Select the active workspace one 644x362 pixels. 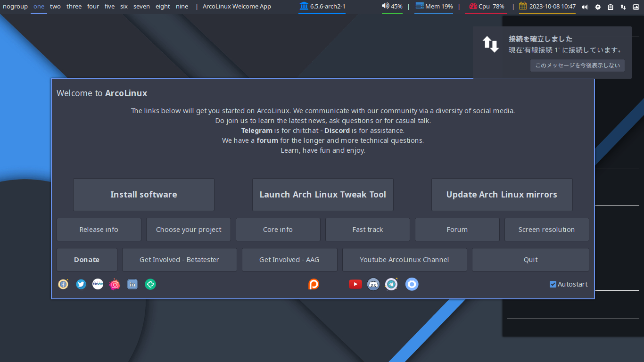tap(39, 7)
